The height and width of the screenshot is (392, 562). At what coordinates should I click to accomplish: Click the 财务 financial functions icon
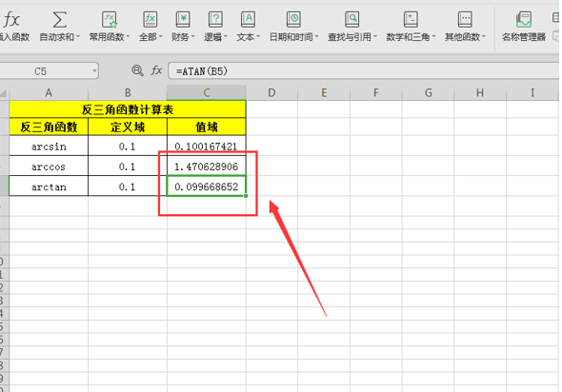point(183,19)
